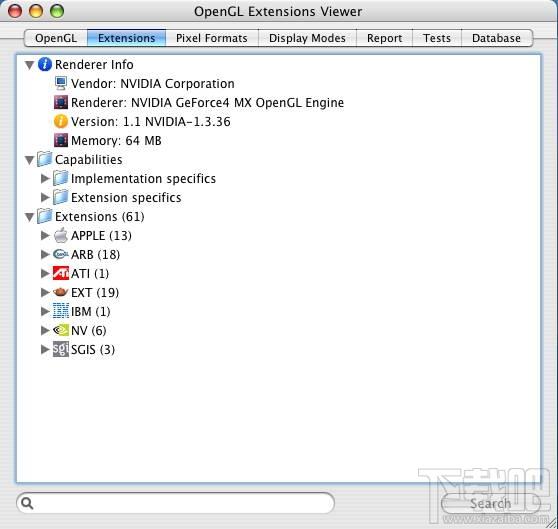Screen dimensions: 558x529
Task: Select the Renderer Info label
Action: tap(94, 65)
